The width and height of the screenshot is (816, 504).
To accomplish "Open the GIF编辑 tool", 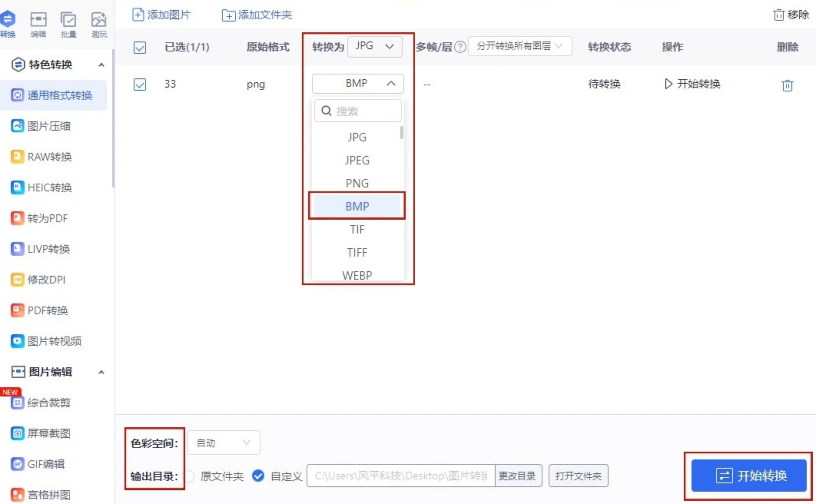I will [45, 464].
